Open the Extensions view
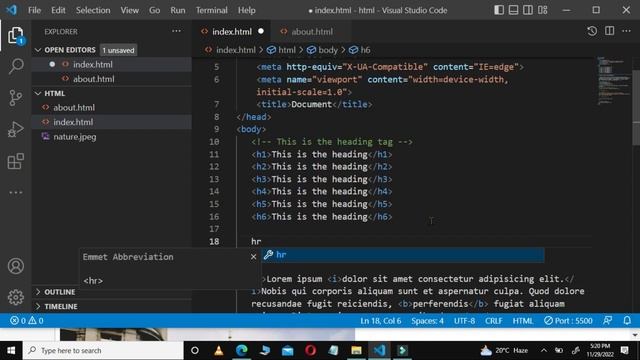The width and height of the screenshot is (640, 360). pyautogui.click(x=16, y=161)
